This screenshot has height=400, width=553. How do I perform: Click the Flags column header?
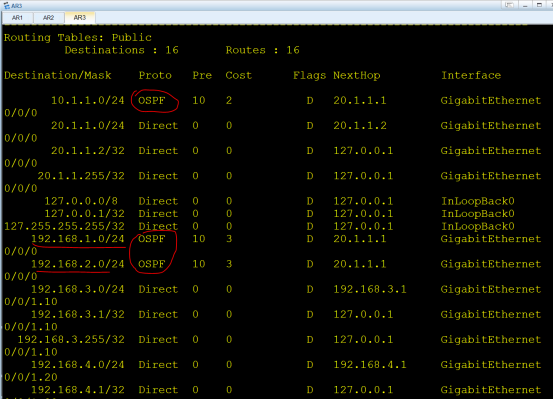tap(309, 75)
